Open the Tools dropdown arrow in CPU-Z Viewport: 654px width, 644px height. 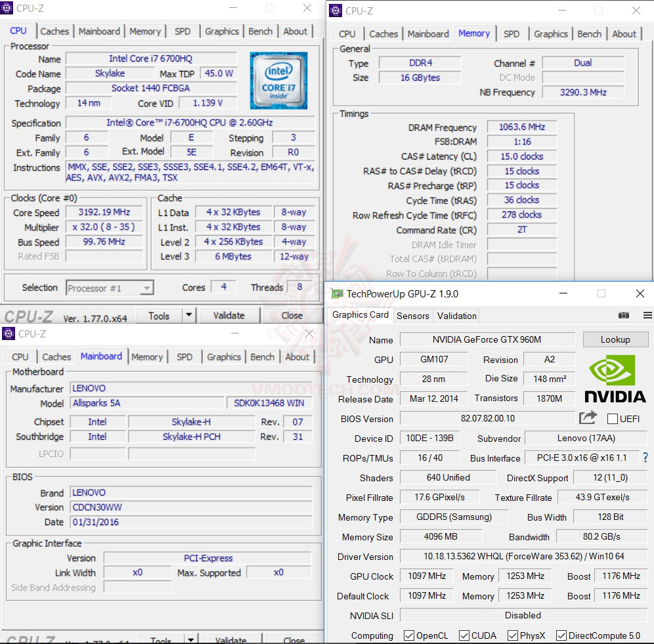pyautogui.click(x=190, y=315)
